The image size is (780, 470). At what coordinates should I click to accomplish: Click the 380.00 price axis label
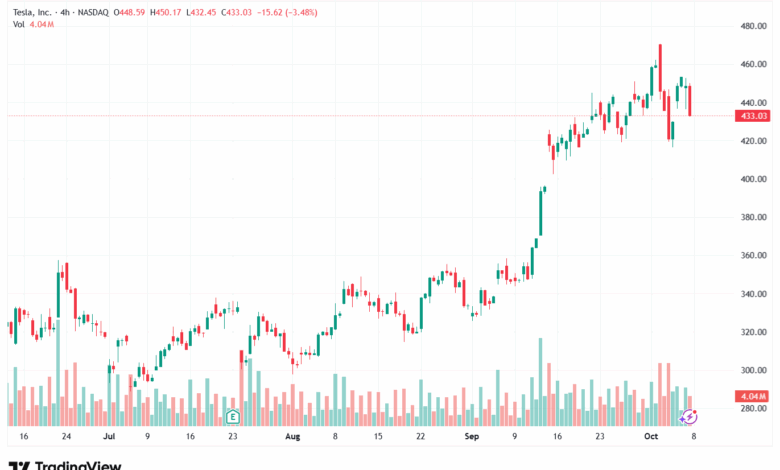pyautogui.click(x=754, y=217)
